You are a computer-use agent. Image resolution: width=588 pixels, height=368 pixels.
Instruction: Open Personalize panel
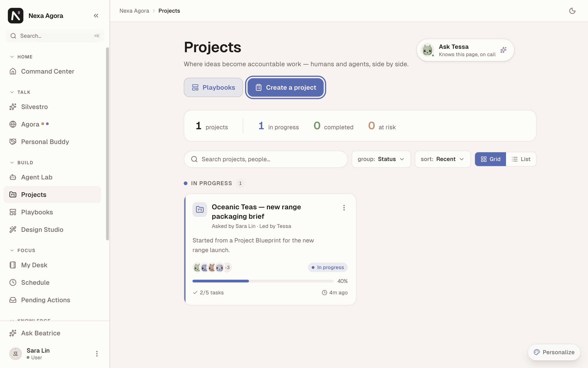click(x=554, y=352)
